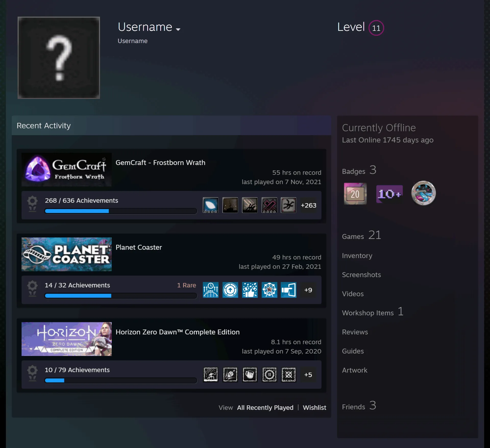The height and width of the screenshot is (448, 490).
Task: Click the GemCraft achievements progress bar
Action: tap(120, 211)
